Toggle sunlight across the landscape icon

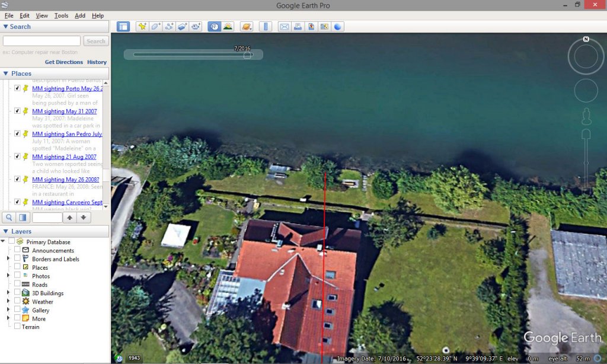tap(228, 27)
